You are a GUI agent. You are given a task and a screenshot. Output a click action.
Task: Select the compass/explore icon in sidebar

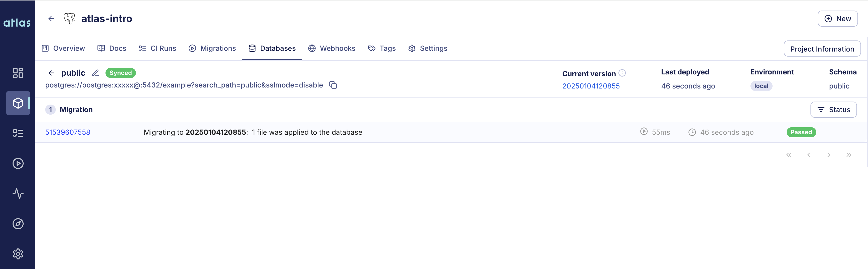pyautogui.click(x=18, y=223)
